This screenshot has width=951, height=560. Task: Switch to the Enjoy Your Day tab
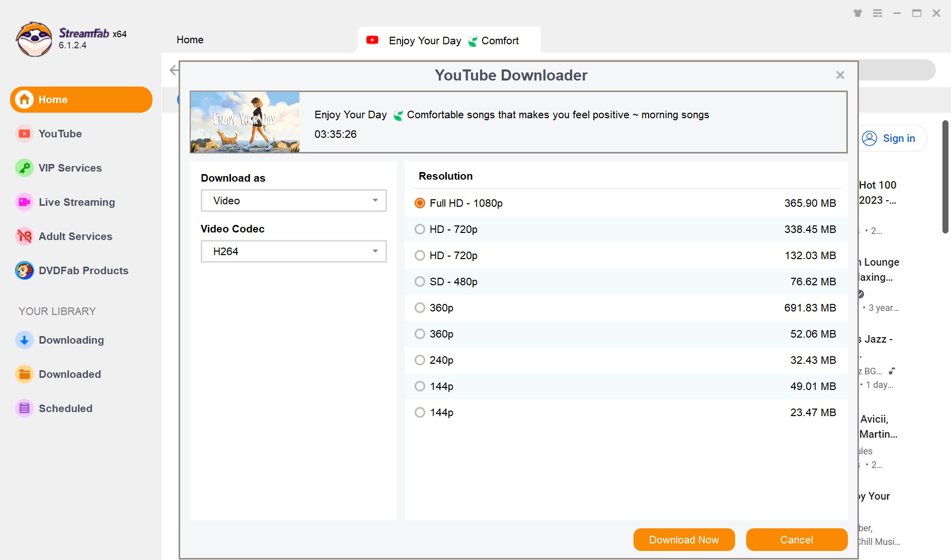(449, 40)
